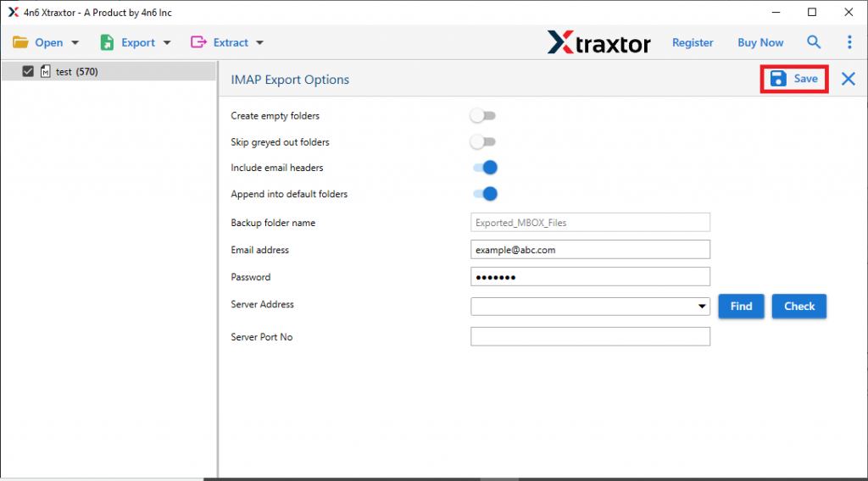
Task: Close the IMAP Export Options panel
Action: 848,79
